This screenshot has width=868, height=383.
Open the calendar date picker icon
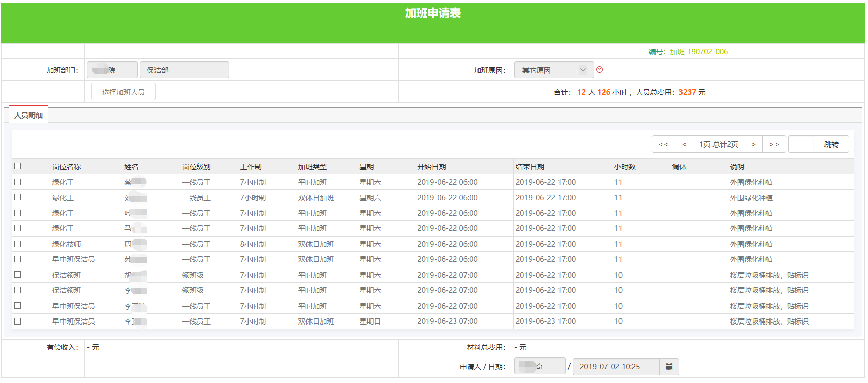click(x=669, y=367)
